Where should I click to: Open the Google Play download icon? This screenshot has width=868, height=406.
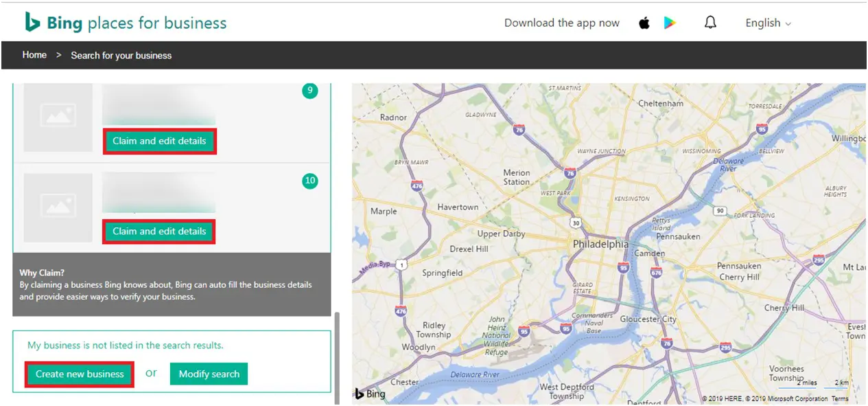670,23
